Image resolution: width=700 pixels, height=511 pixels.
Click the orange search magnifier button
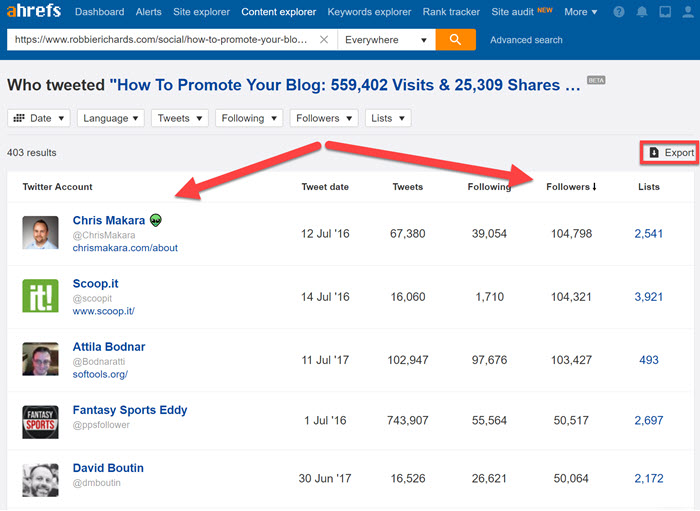tap(455, 40)
